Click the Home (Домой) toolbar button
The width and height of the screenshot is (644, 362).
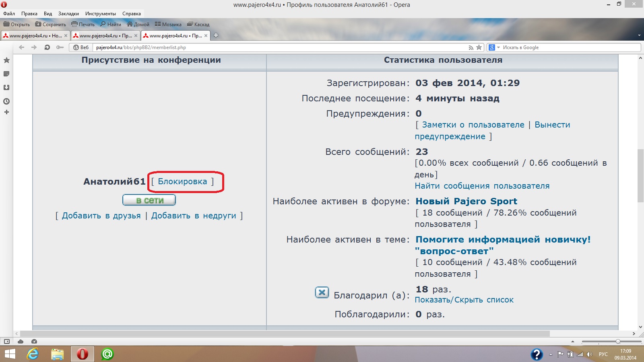click(x=138, y=25)
